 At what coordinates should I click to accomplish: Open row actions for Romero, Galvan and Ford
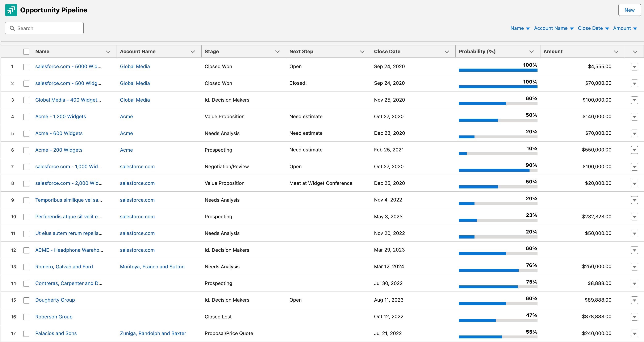(x=634, y=267)
